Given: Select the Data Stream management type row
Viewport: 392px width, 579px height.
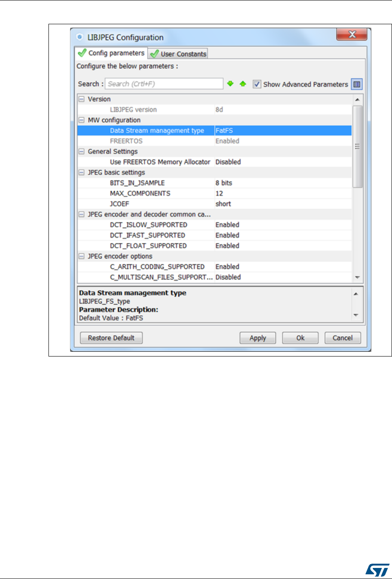Looking at the screenshot, I should [214, 131].
